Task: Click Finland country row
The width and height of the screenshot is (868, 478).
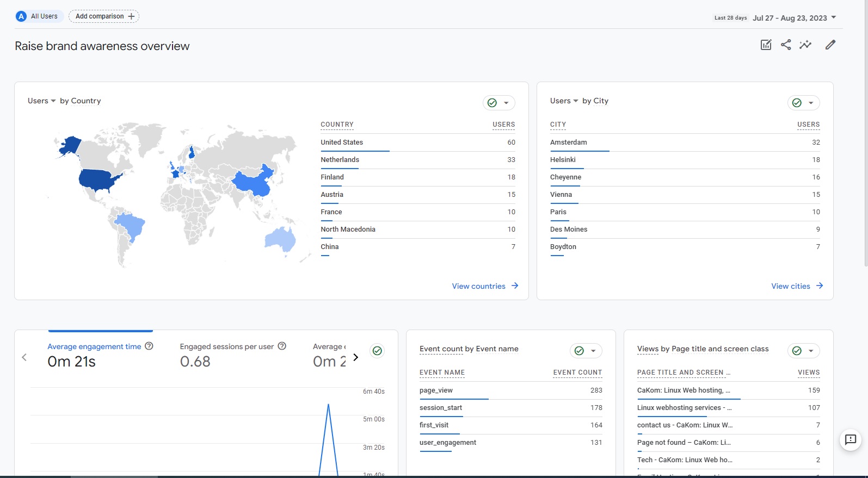Action: (418, 177)
